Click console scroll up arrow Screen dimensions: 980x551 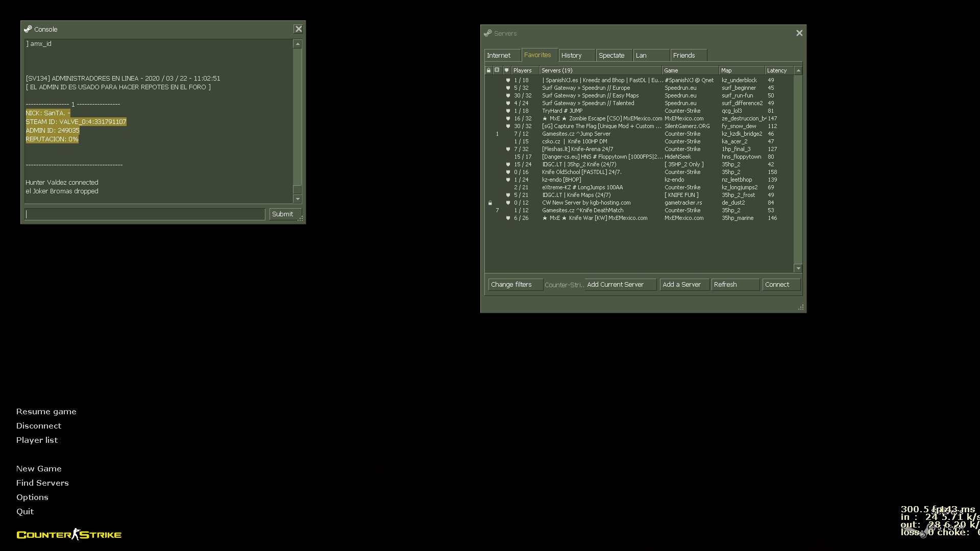[298, 44]
